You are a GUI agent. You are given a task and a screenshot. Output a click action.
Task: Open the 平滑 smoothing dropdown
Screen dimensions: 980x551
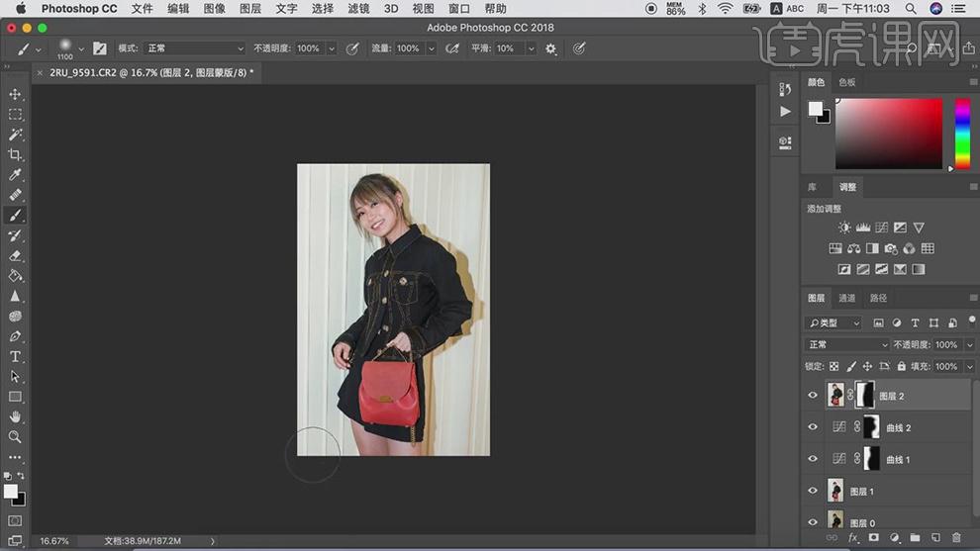[x=532, y=48]
